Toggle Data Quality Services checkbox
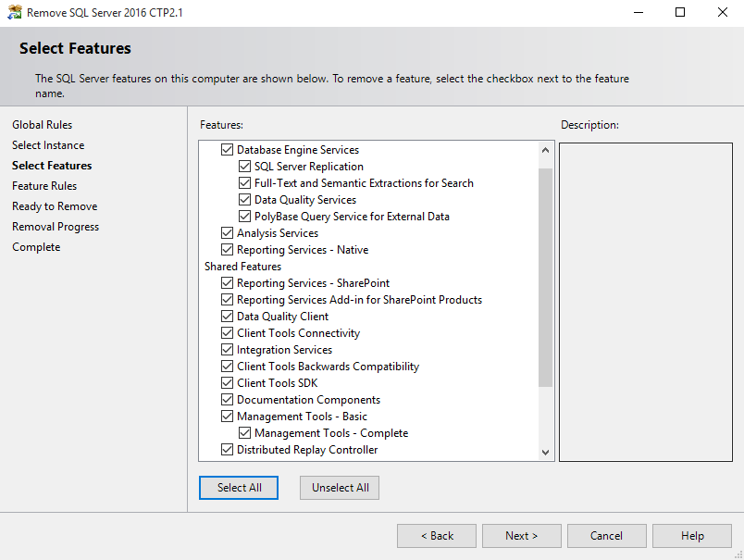 click(x=244, y=199)
